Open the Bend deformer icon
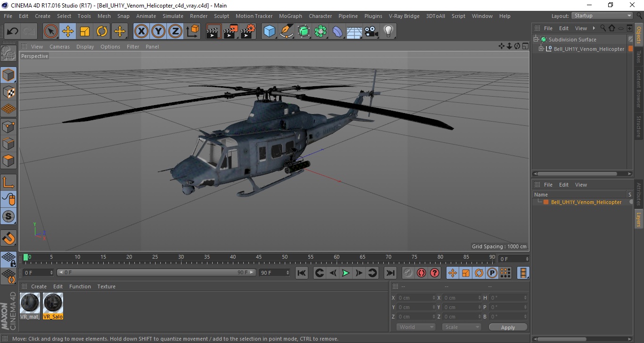This screenshot has width=644, height=343. [x=338, y=32]
